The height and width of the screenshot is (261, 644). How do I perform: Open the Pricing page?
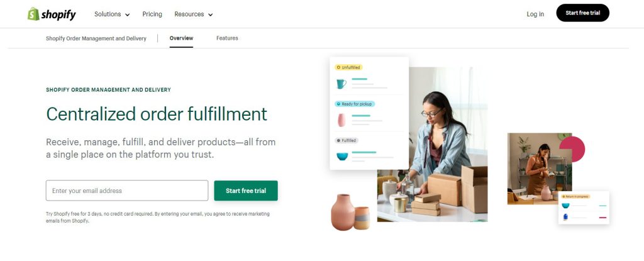152,14
